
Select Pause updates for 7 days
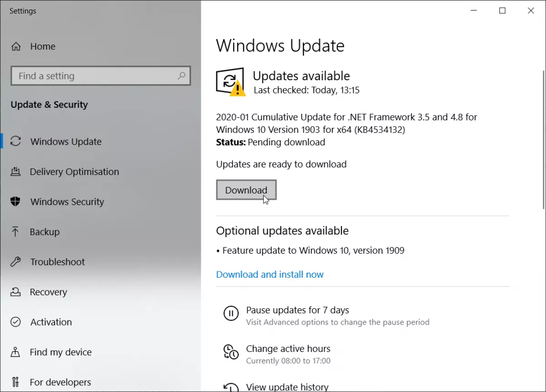(x=297, y=310)
